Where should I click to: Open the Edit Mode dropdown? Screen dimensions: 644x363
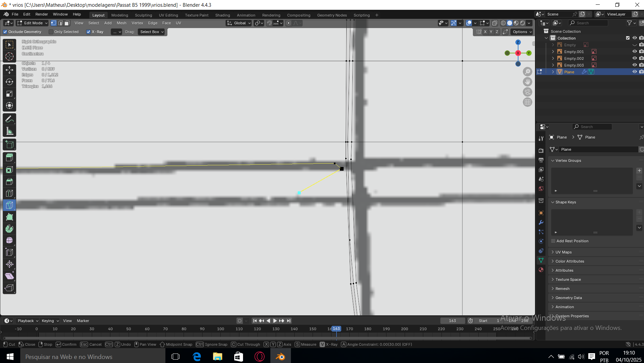tap(32, 23)
